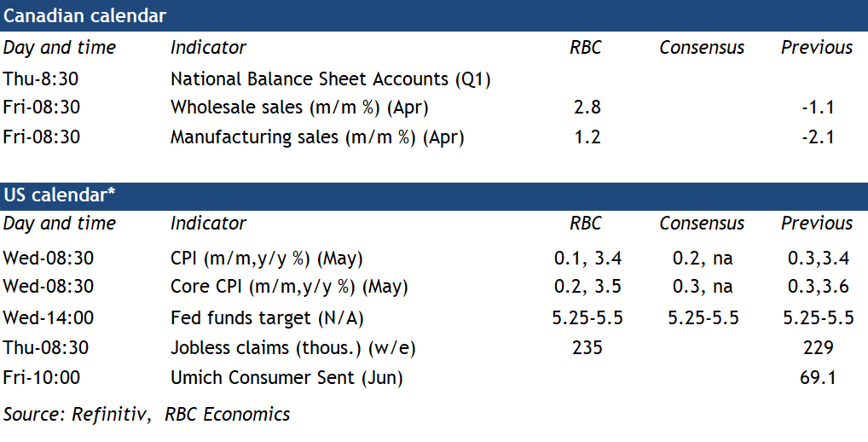Click the Consensus column header in the Canadian table
868x442 pixels.
[x=702, y=48]
